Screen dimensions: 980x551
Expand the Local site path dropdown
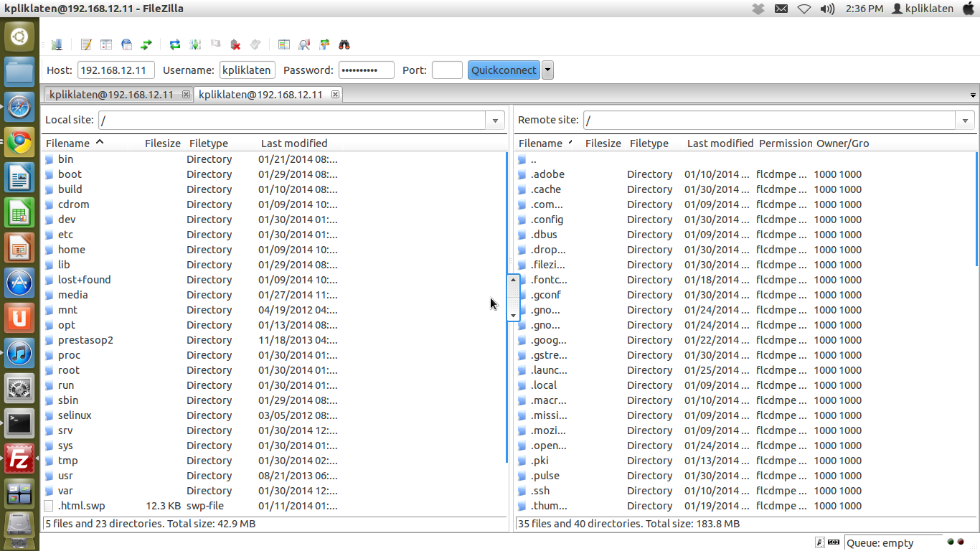click(495, 121)
